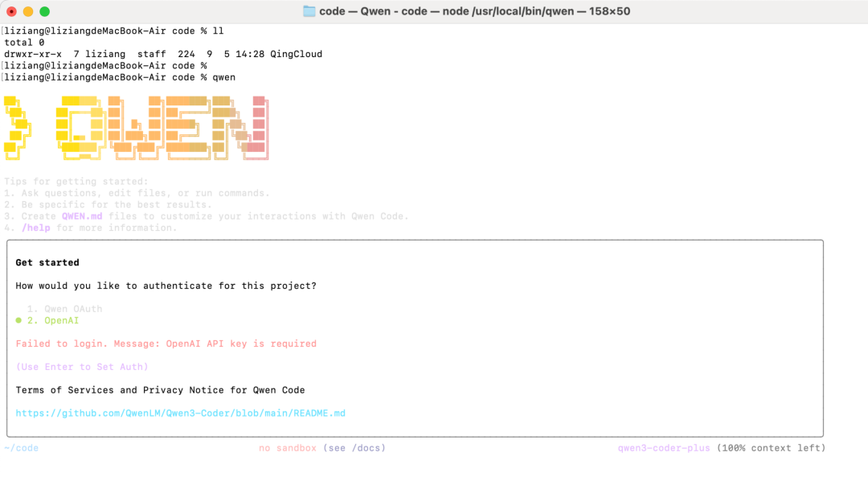Maximize the terminal with green button
This screenshot has width=868, height=477.
tap(45, 11)
